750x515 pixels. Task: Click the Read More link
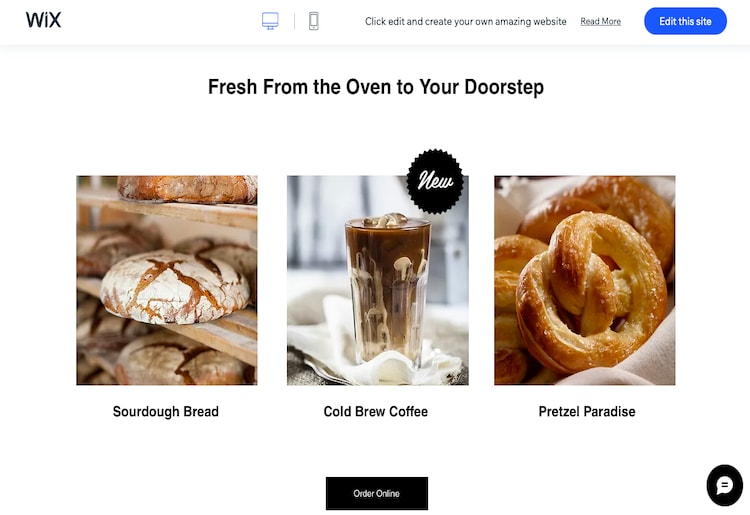[x=600, y=22]
